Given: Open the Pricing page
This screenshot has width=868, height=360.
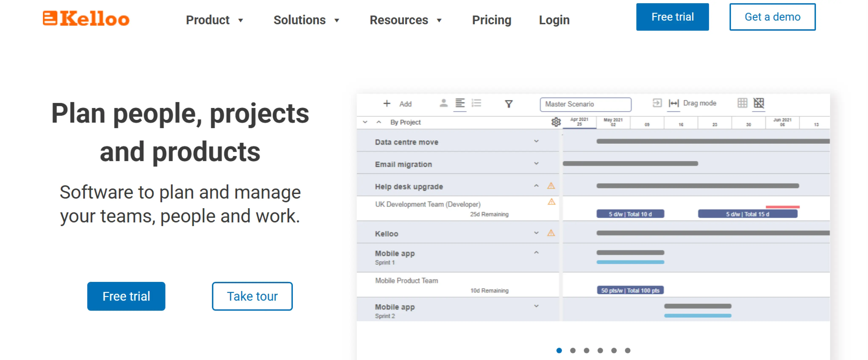Looking at the screenshot, I should (491, 20).
